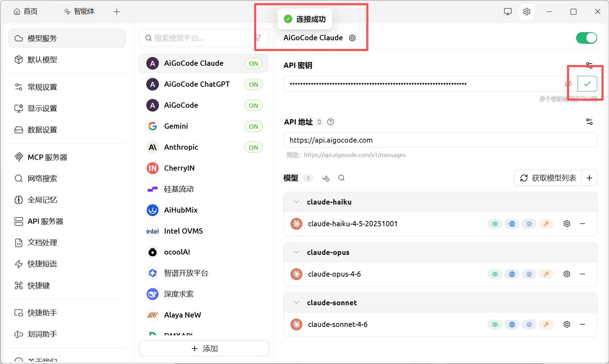Select CherryIN provider
The width and height of the screenshot is (609, 364).
(x=203, y=168)
